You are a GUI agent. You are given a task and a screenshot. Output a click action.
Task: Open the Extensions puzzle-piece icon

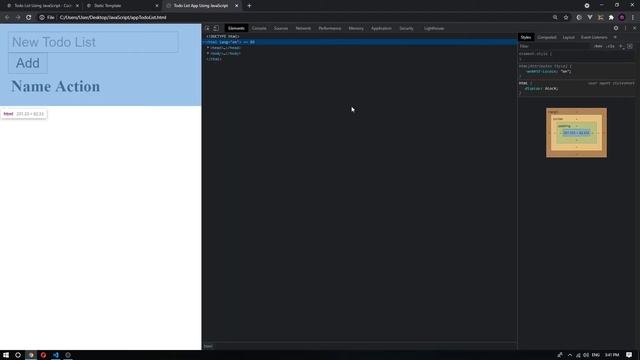[611, 18]
